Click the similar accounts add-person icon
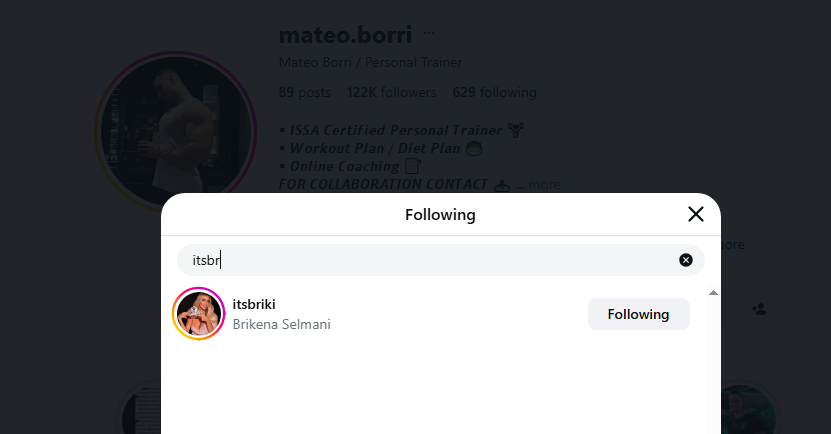The height and width of the screenshot is (434, 831). [x=759, y=309]
